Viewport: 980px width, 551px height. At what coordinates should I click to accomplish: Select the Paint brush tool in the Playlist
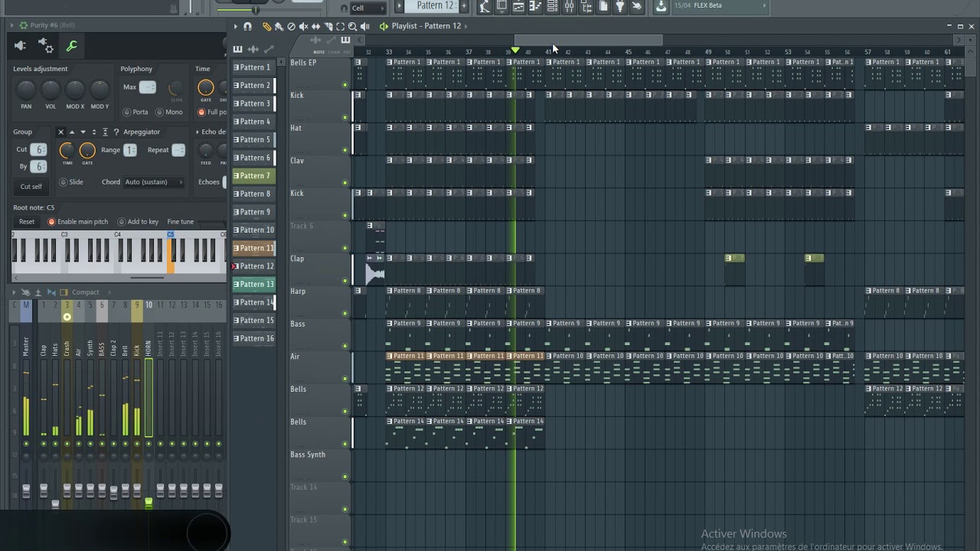point(279,26)
